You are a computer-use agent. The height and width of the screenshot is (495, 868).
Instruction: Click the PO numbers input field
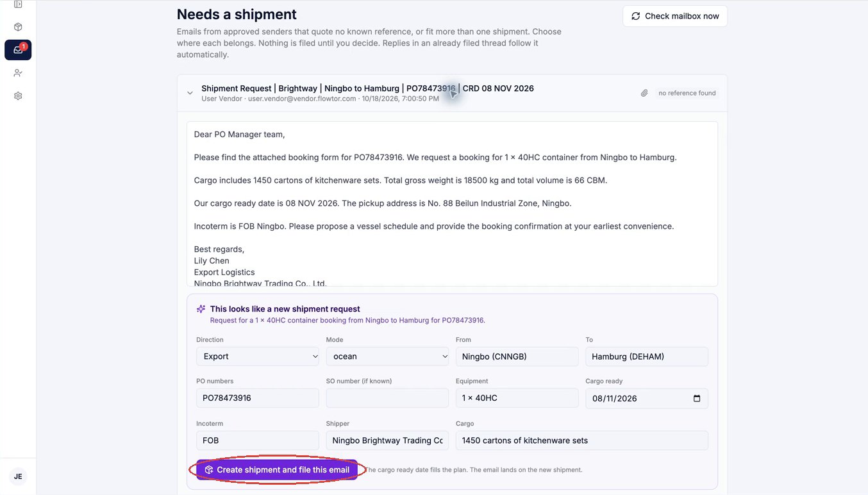click(258, 398)
